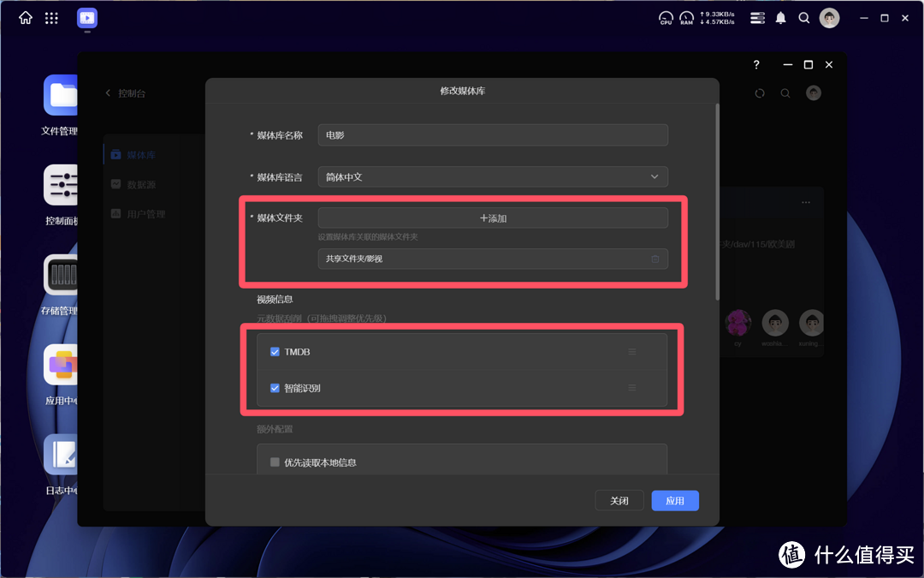924x578 pixels.
Task: Open the RAM usage monitor
Action: [686, 17]
